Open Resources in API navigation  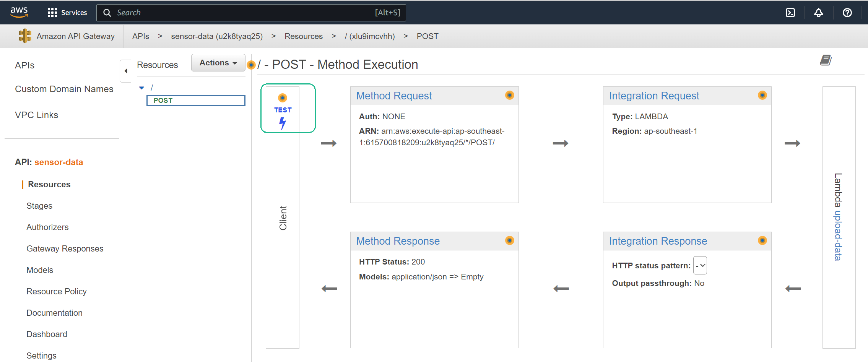coord(49,184)
